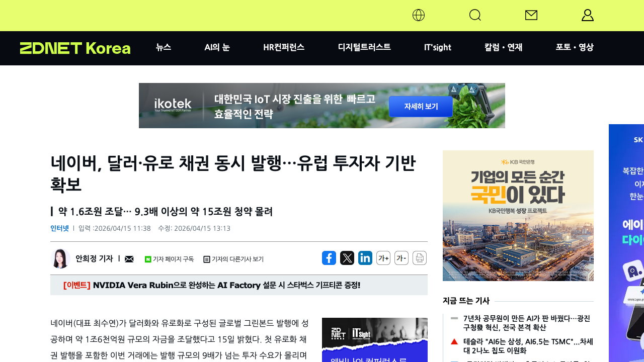Open IT'Sight conference thumbnail in article
Image resolution: width=644 pixels, height=362 pixels.
click(x=375, y=340)
